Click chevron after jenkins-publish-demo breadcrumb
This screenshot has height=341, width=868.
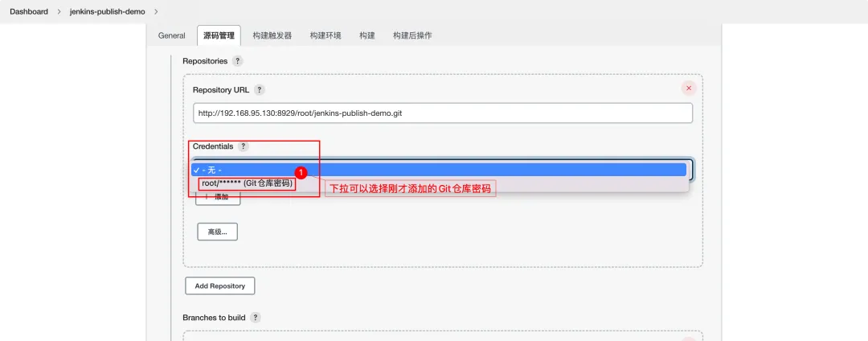[x=156, y=11]
